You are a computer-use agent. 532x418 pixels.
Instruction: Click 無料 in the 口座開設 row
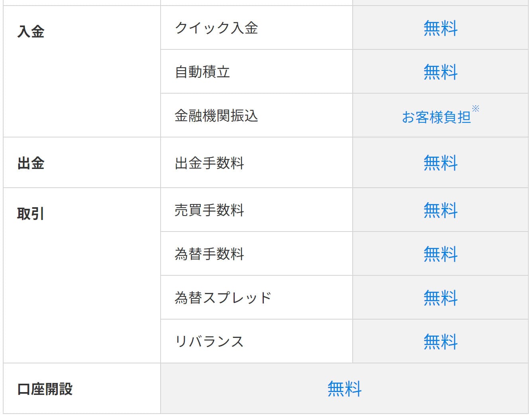(x=344, y=389)
